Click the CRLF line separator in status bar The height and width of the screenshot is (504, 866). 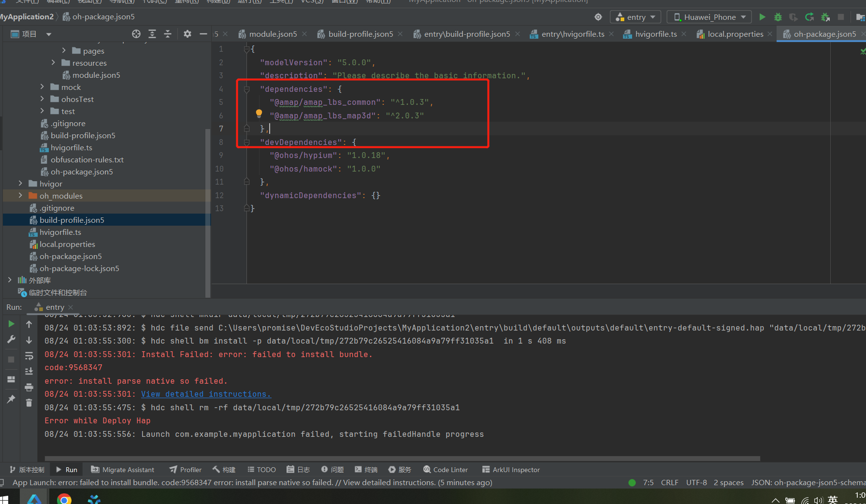pos(670,483)
